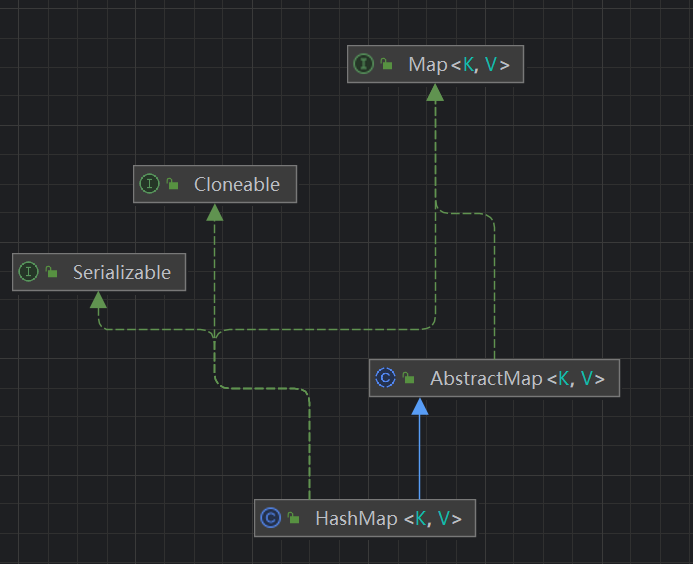
Task: Select the AbstractMap label text
Action: (486, 378)
